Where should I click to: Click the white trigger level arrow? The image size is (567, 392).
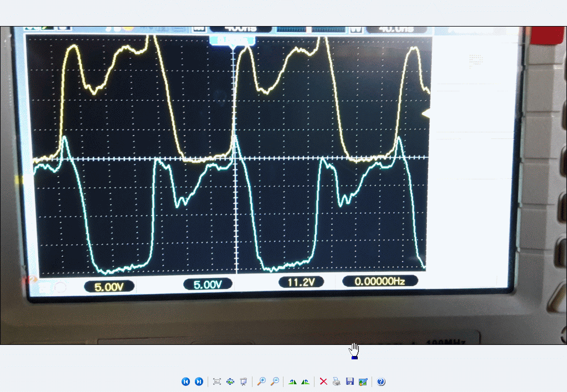tap(426, 113)
